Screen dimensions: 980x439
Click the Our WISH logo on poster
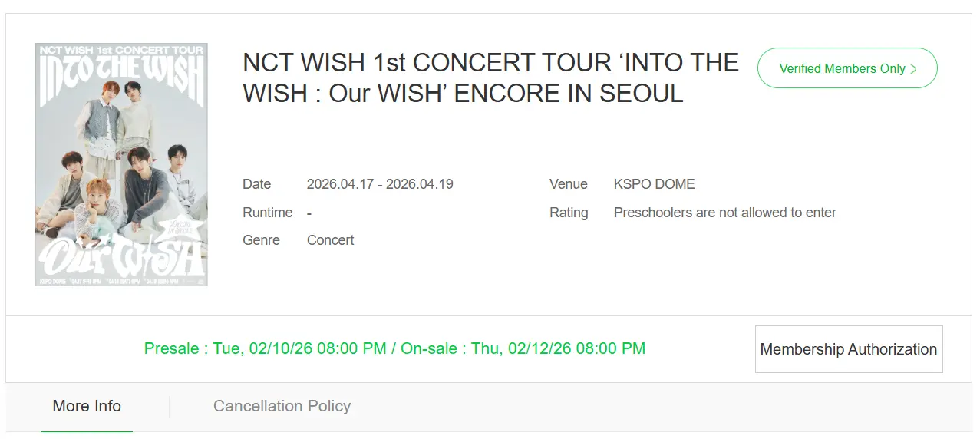pos(121,256)
